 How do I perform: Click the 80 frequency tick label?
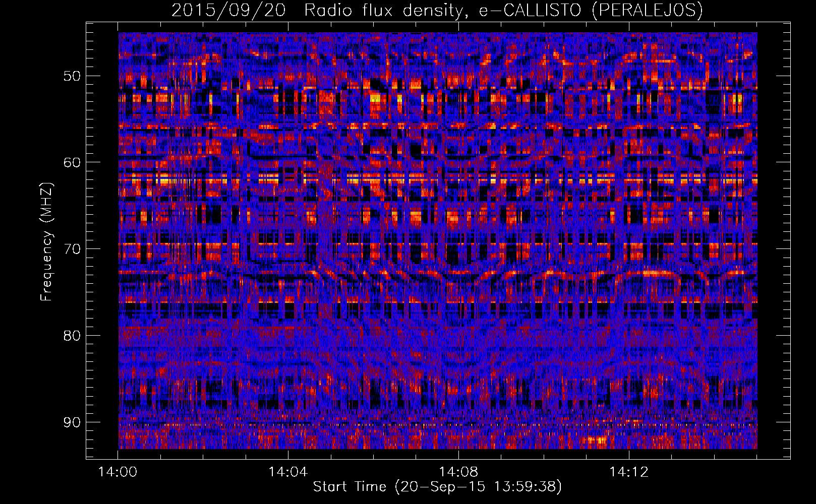72,336
